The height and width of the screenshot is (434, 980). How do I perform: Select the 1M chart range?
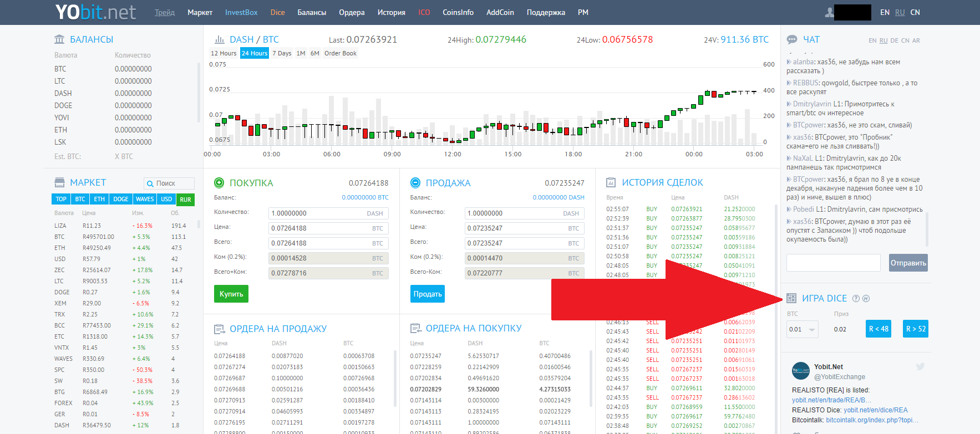pos(301,53)
